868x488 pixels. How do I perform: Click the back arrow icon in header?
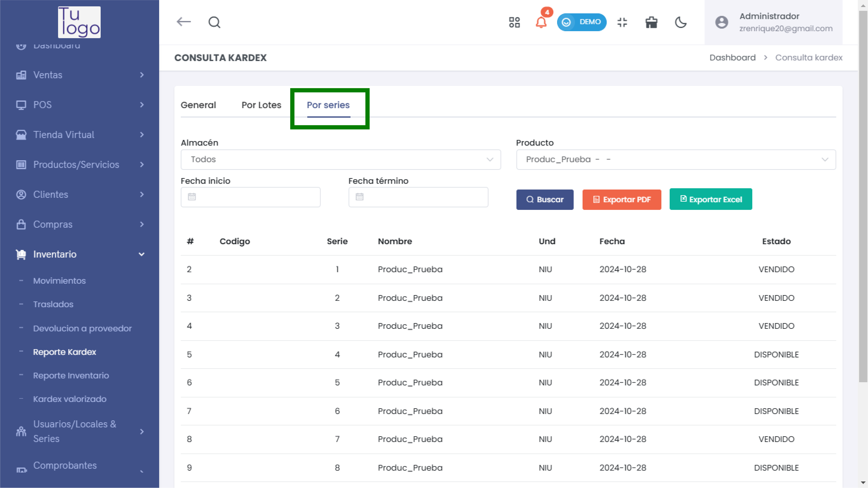pyautogui.click(x=184, y=22)
